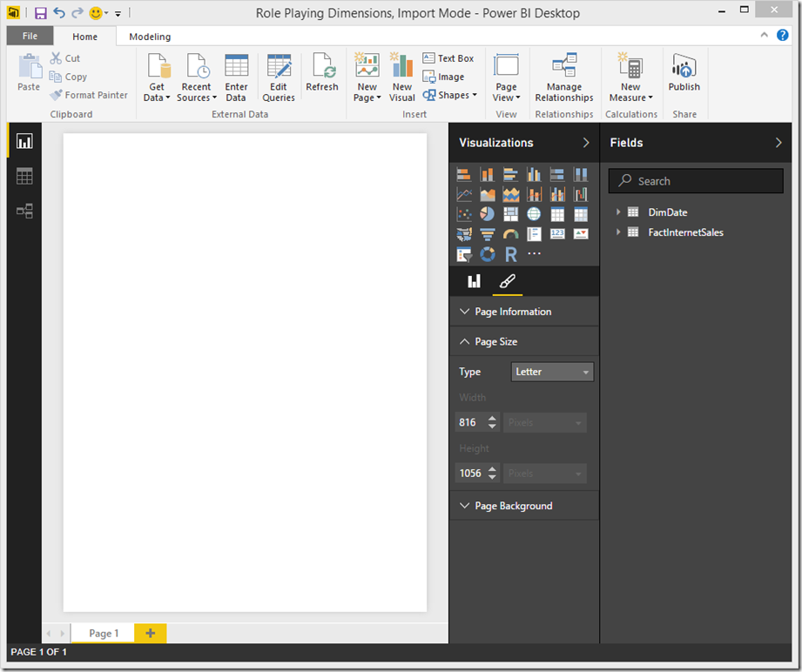Select the scatter chart visualization

pyautogui.click(x=464, y=214)
